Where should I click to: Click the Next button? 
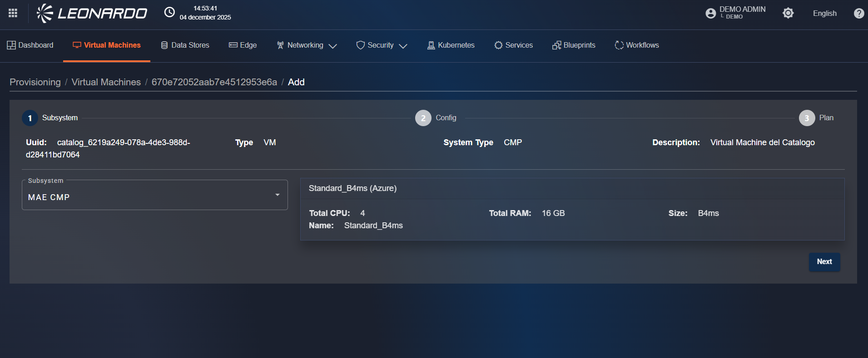pos(824,262)
